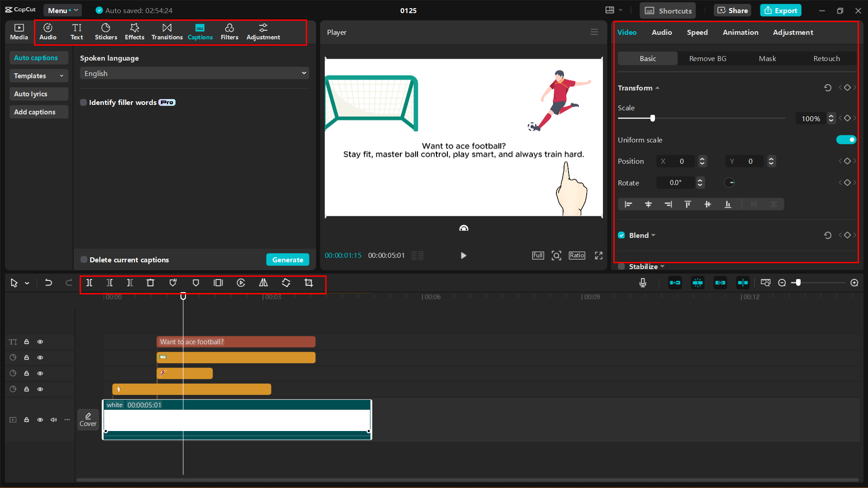Mirror the clip with the flip icon
The height and width of the screenshot is (488, 868).
click(264, 283)
